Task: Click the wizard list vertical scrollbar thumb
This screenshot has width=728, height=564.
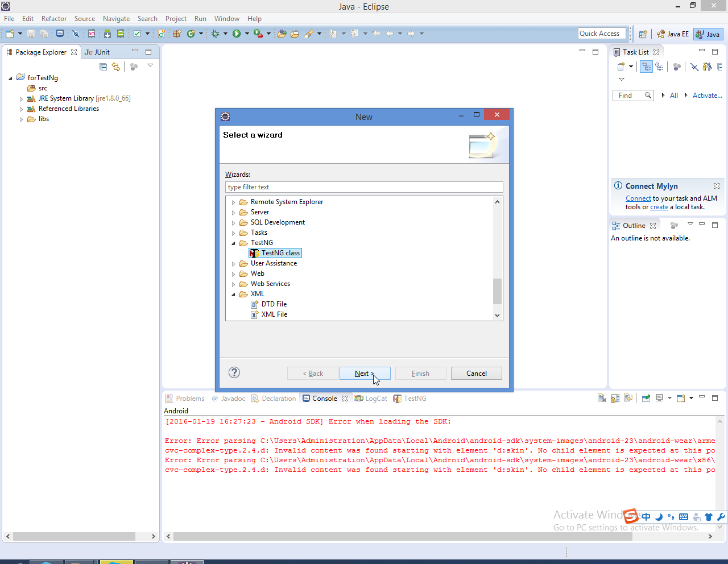Action: 497,291
